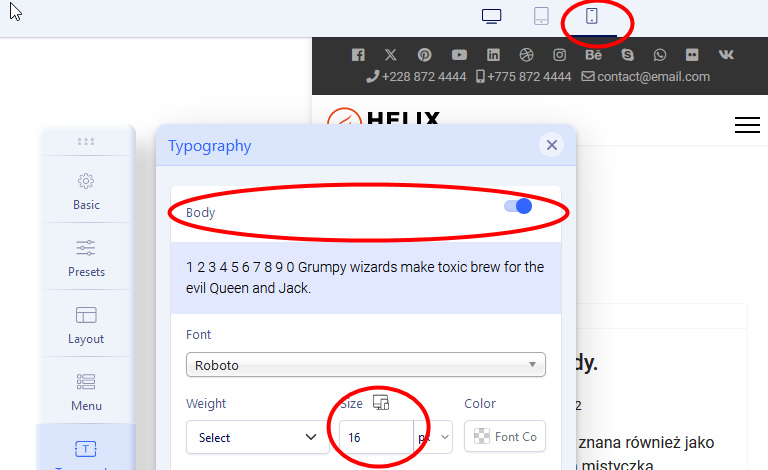Switch to desktop device preview
768x470 pixels.
click(491, 16)
